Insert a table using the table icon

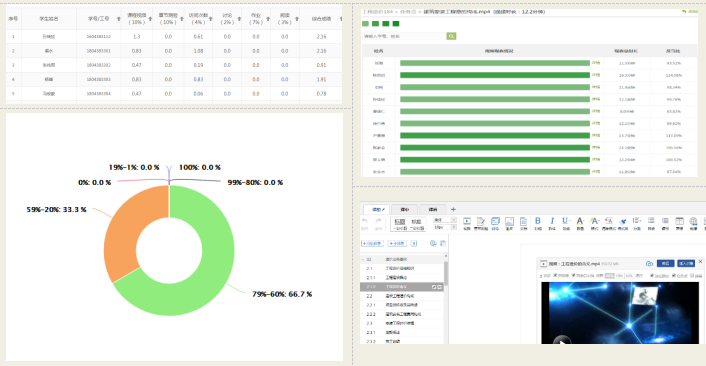click(679, 221)
